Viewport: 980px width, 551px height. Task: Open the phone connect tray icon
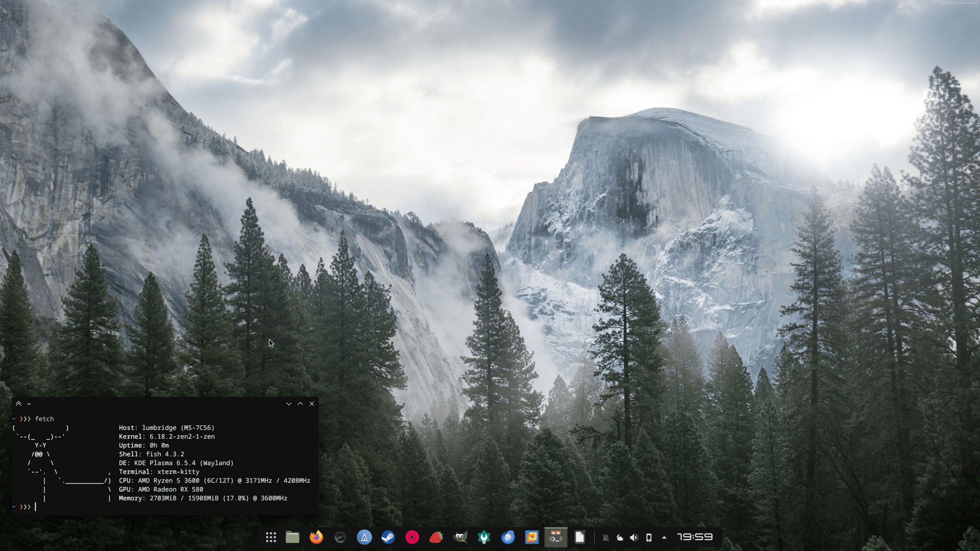pyautogui.click(x=649, y=538)
